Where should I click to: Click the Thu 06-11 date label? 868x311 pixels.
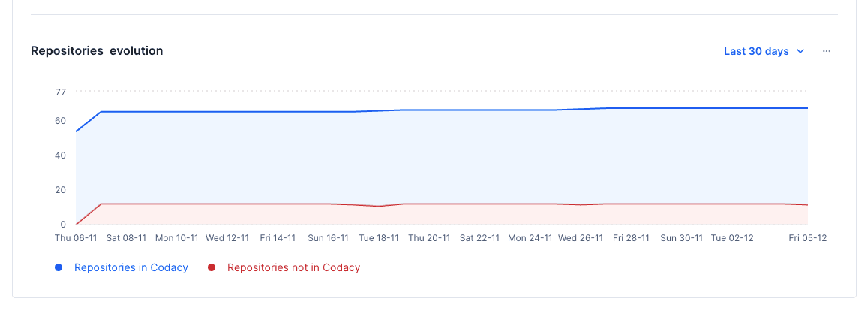[76, 238]
